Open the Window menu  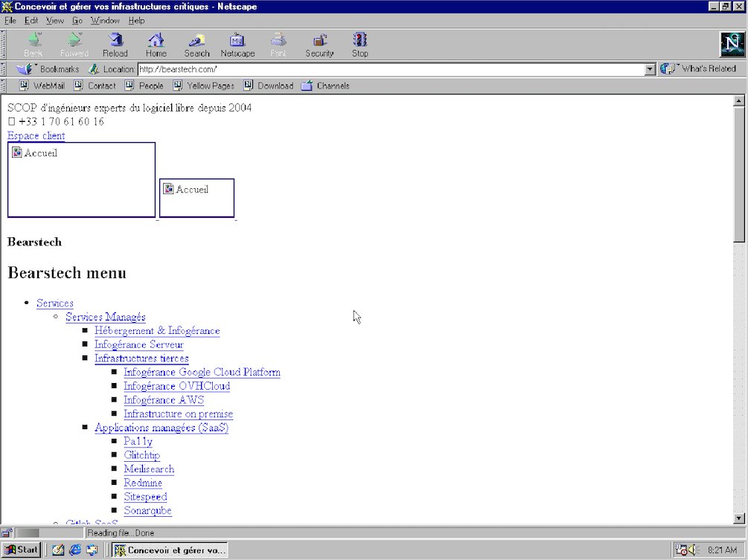coord(105,21)
